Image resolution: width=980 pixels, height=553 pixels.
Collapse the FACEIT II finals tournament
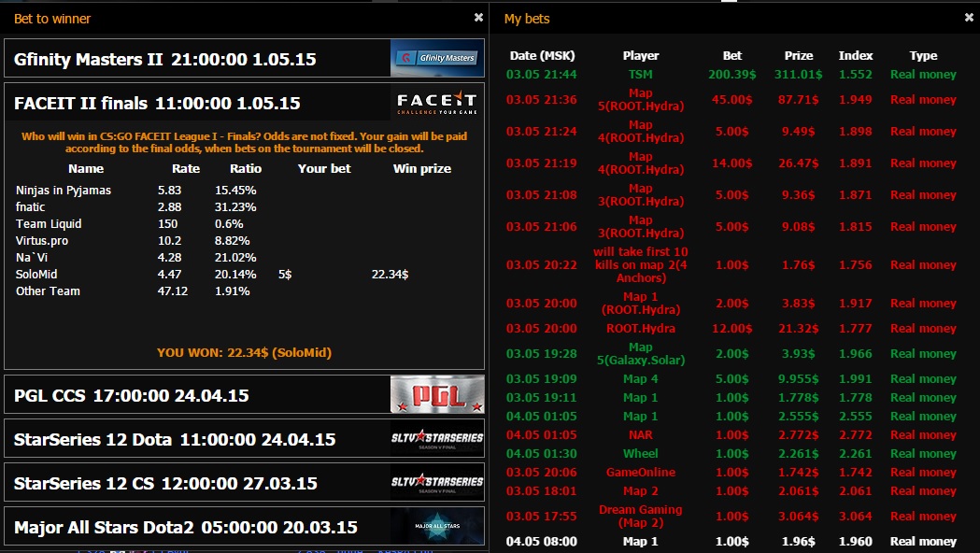tap(245, 103)
